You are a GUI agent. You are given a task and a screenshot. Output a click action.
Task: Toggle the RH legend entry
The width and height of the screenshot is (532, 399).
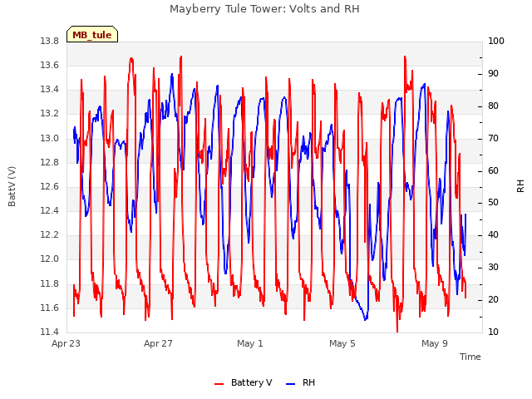301,382
